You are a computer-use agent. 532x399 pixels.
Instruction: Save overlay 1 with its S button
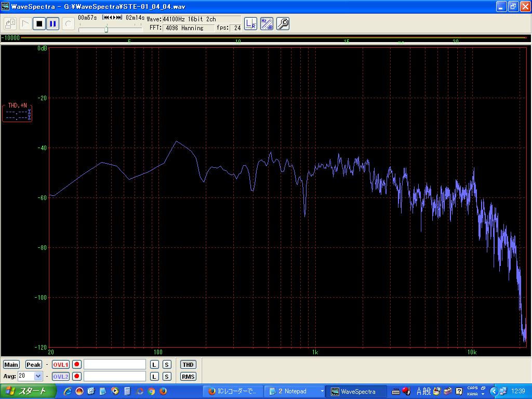pos(166,365)
